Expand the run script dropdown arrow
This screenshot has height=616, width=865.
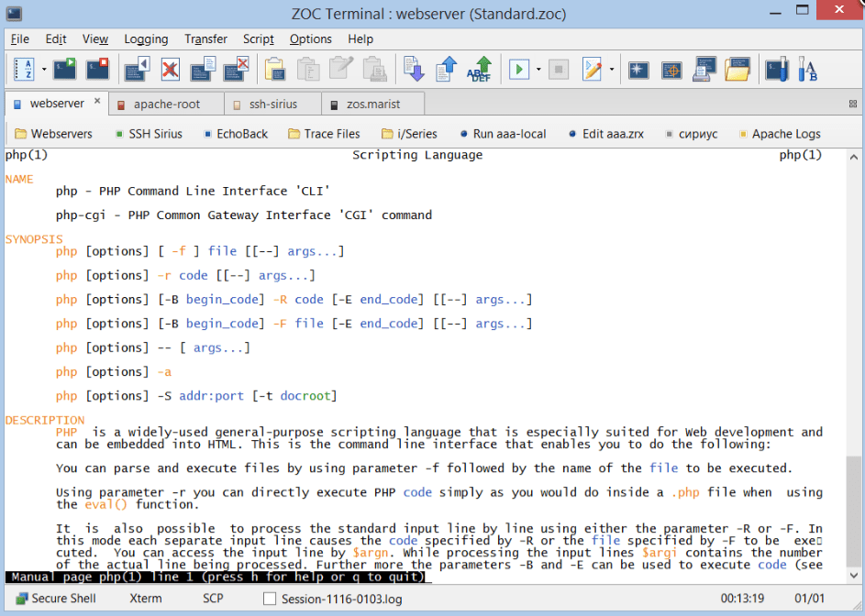(539, 70)
